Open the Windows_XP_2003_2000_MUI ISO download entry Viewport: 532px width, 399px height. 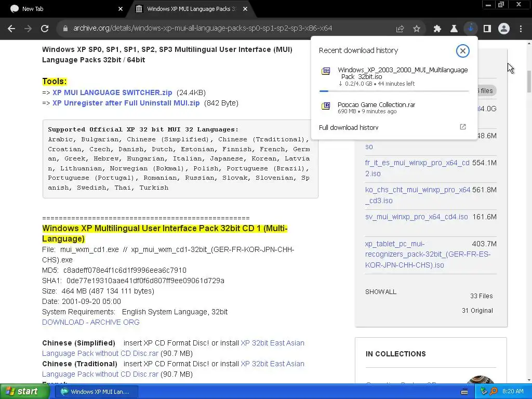tap(394, 77)
